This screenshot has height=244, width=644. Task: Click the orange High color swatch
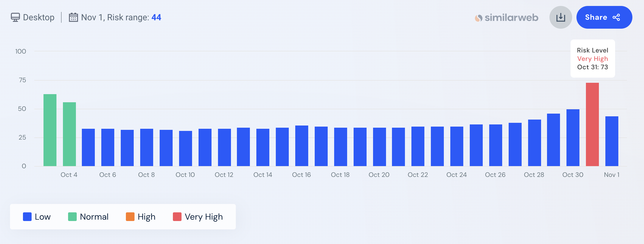coord(130,217)
